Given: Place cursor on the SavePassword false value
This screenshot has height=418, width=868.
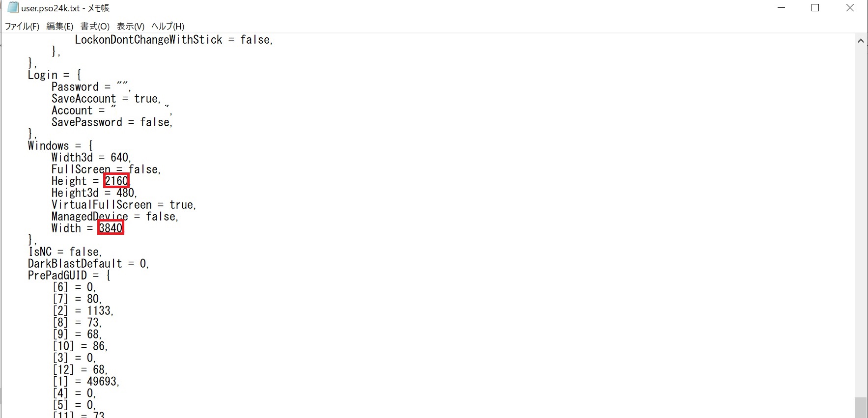Looking at the screenshot, I should pyautogui.click(x=155, y=122).
